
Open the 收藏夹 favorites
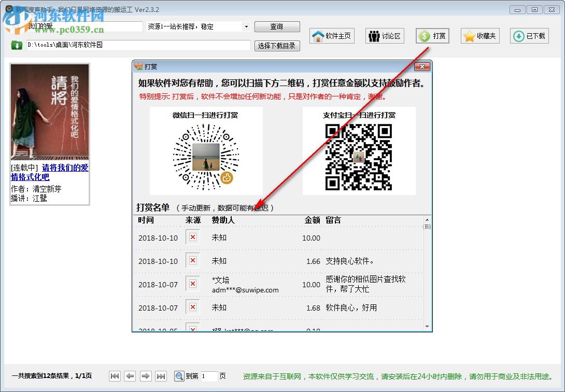point(480,36)
